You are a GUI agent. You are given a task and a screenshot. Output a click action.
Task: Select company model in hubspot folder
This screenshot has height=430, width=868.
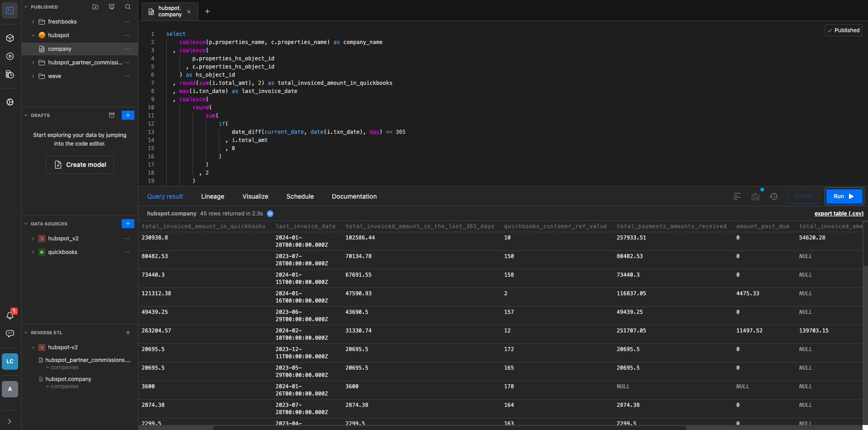point(80,49)
